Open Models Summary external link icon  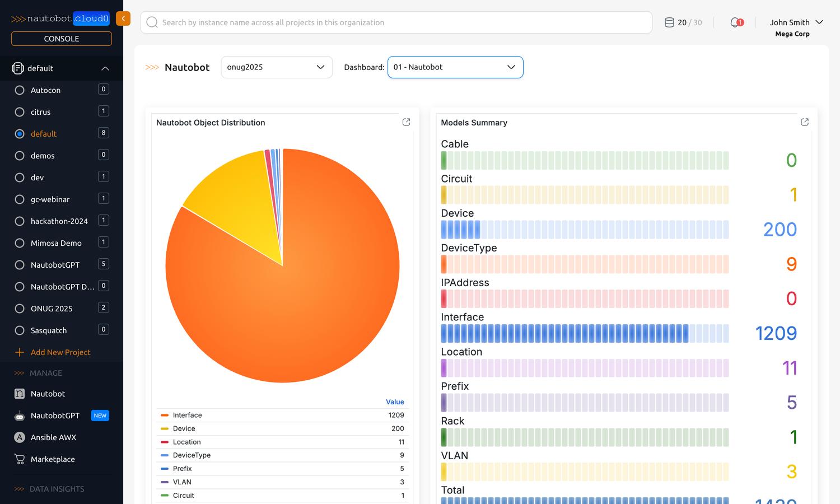(x=805, y=122)
